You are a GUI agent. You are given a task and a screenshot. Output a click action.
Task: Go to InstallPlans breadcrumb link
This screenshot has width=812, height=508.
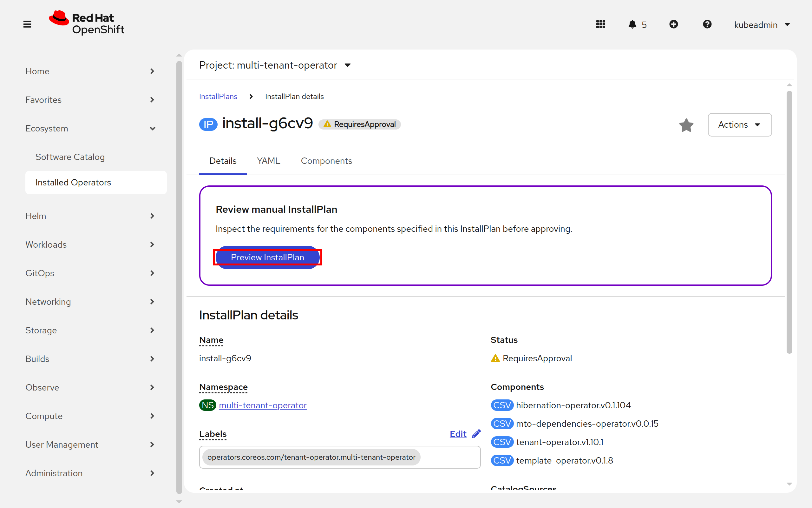coord(218,97)
